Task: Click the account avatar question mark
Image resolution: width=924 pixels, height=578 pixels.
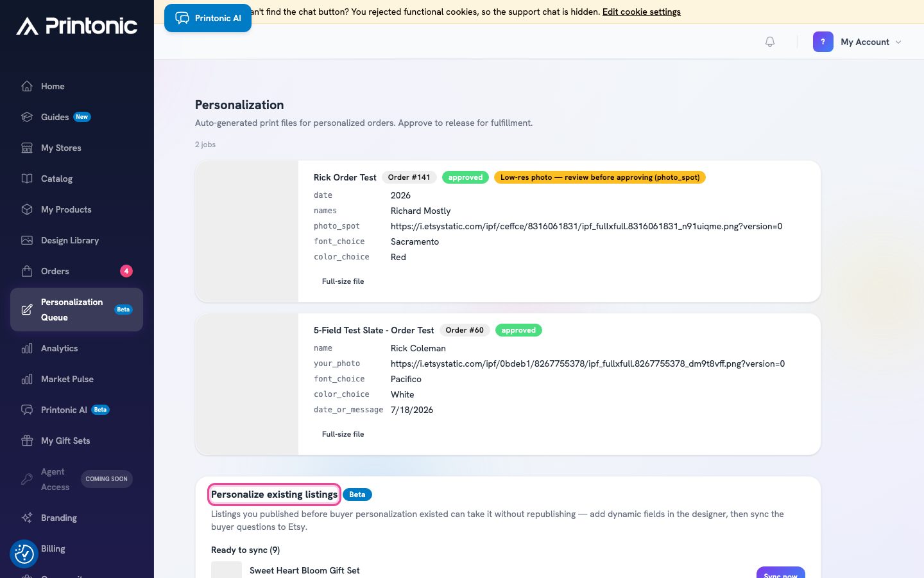Action: click(823, 42)
